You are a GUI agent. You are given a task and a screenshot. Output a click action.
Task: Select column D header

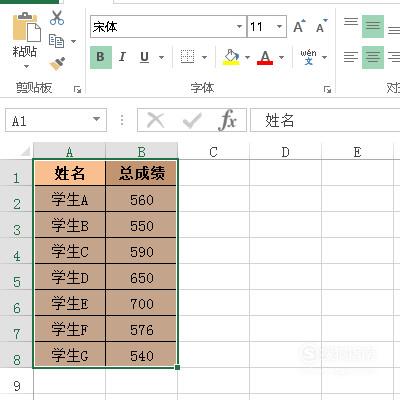285,152
